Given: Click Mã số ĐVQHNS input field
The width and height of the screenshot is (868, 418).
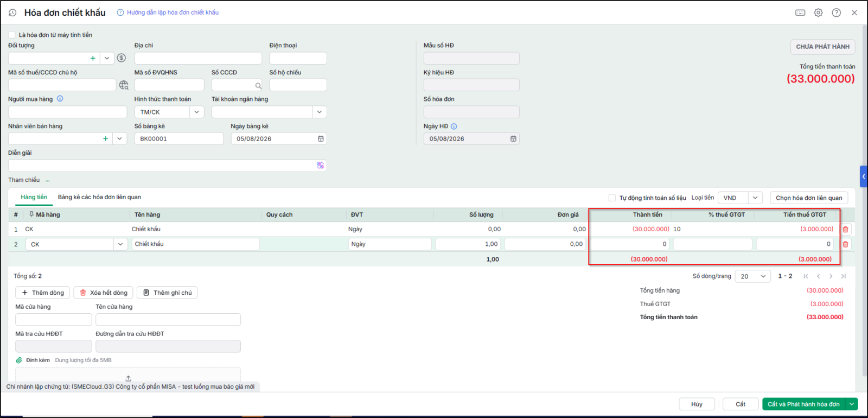Looking at the screenshot, I should [x=169, y=85].
